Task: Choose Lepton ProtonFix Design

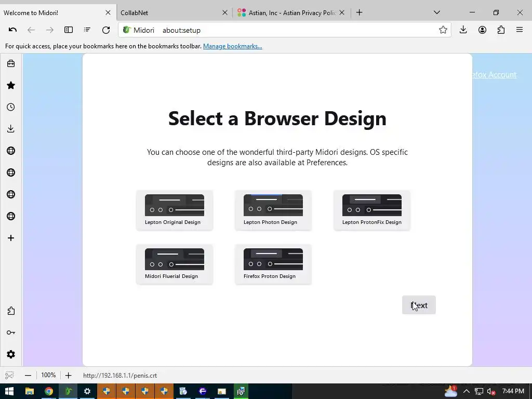Action: click(x=372, y=210)
